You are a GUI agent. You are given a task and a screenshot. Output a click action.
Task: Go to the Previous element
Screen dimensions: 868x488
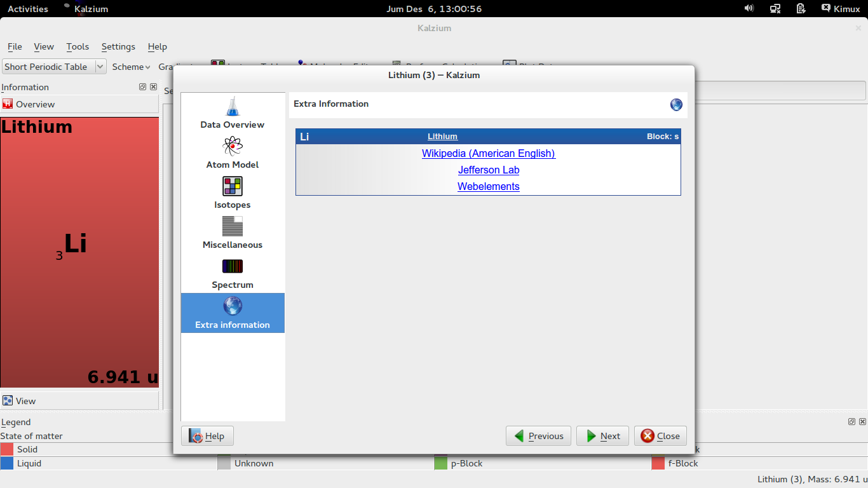(538, 436)
